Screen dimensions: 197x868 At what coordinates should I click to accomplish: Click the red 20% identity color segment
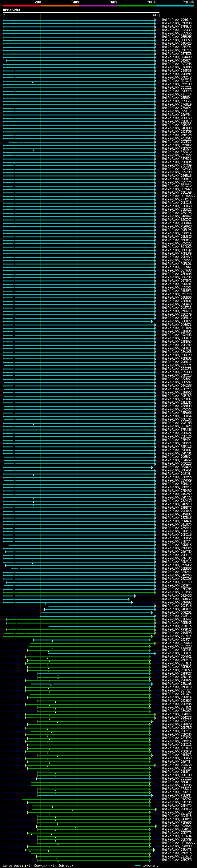pos(22,6)
